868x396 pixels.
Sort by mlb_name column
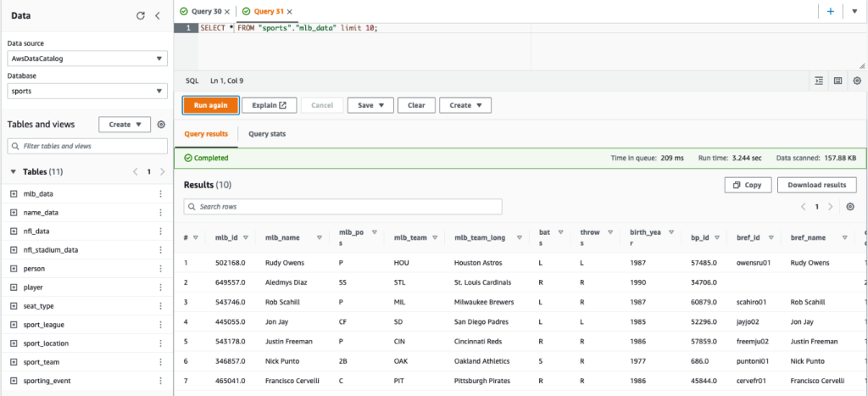click(320, 237)
